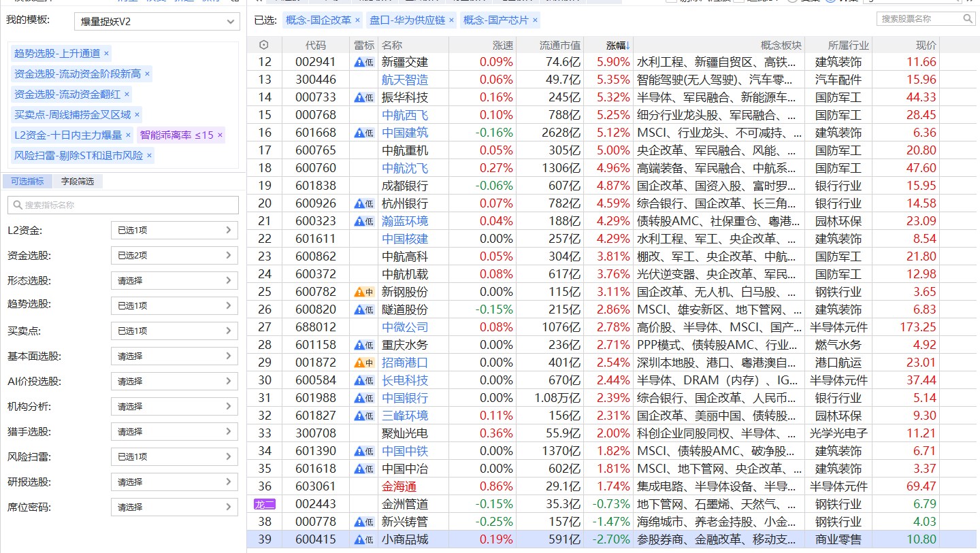Remove the 资金选股-流动资金阶段新高 filter tag
Image resolution: width=980 pixels, height=553 pixels.
click(x=147, y=73)
